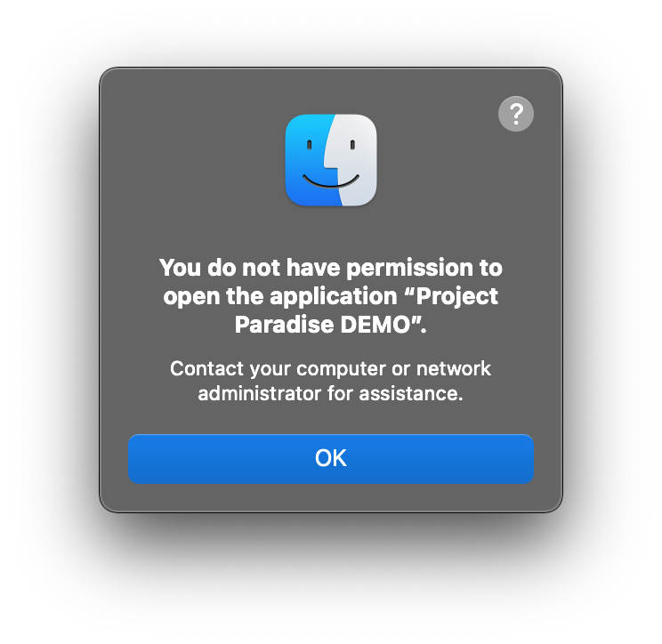
Task: Click the word "Paradise" in the heading
Action: (x=285, y=325)
